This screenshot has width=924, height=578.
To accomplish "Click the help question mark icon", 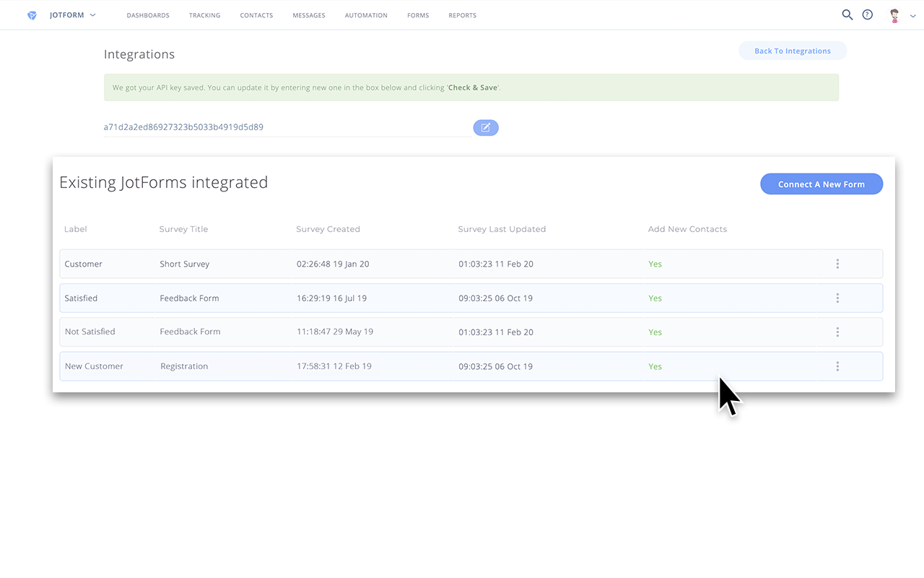I will click(x=867, y=14).
